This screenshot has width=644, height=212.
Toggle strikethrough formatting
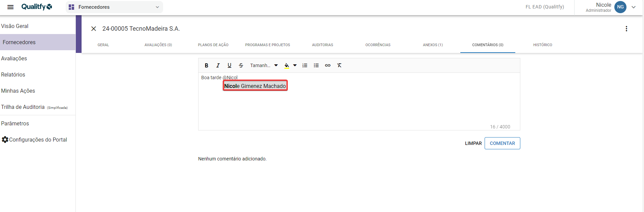pos(241,65)
